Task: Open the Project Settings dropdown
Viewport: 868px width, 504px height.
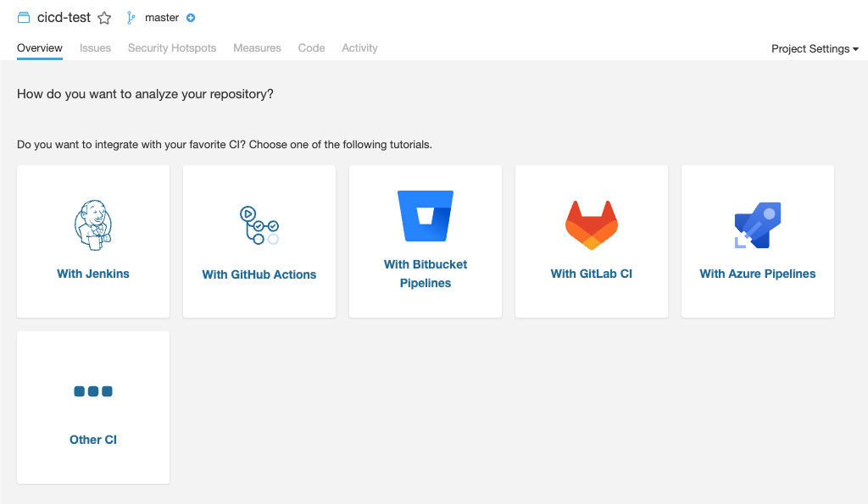Action: [x=815, y=48]
